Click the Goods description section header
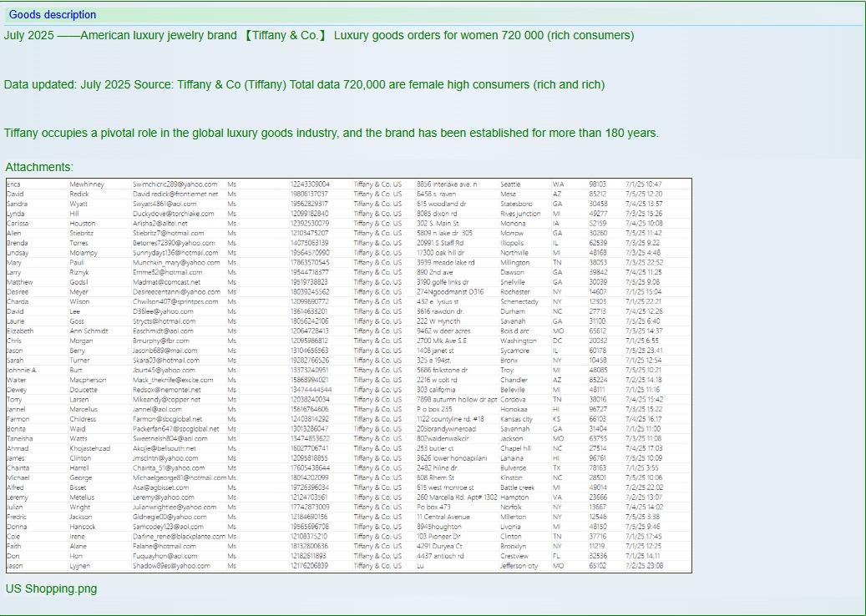Screen dimensions: 866x616 pyautogui.click(x=53, y=14)
